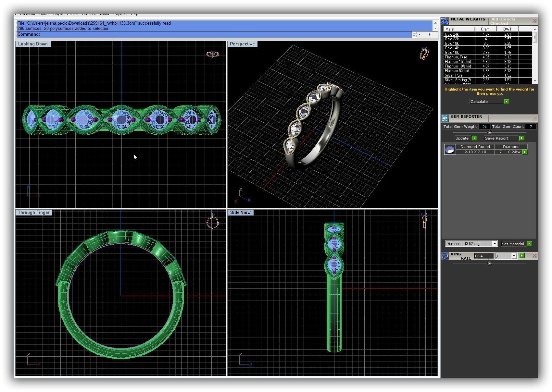Click the green arrow beside Update
This screenshot has height=392, width=552.
point(474,138)
